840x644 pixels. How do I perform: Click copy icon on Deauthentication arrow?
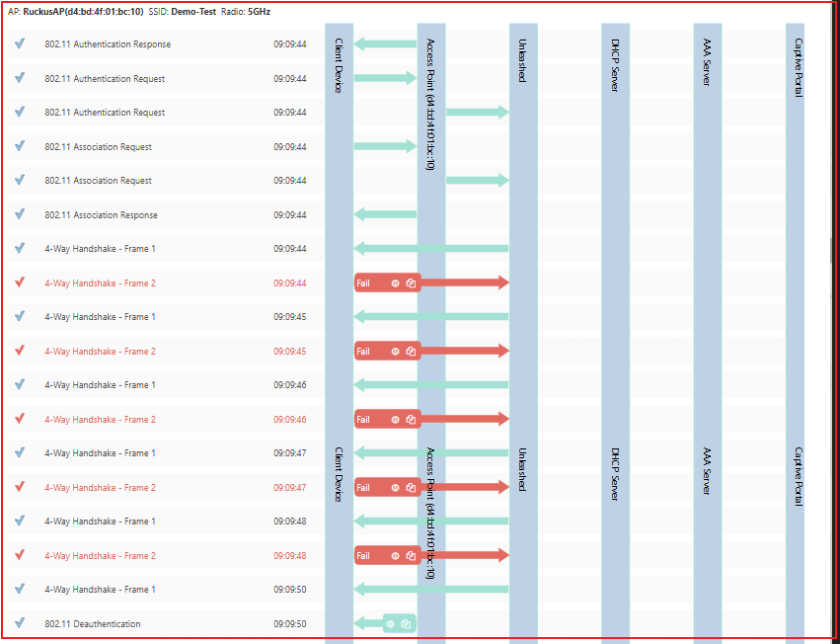click(x=406, y=624)
